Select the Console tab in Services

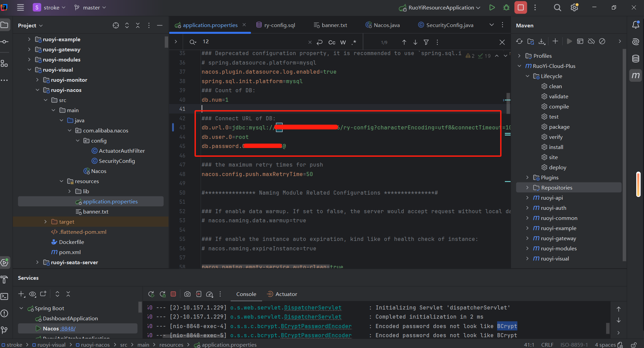click(x=246, y=294)
